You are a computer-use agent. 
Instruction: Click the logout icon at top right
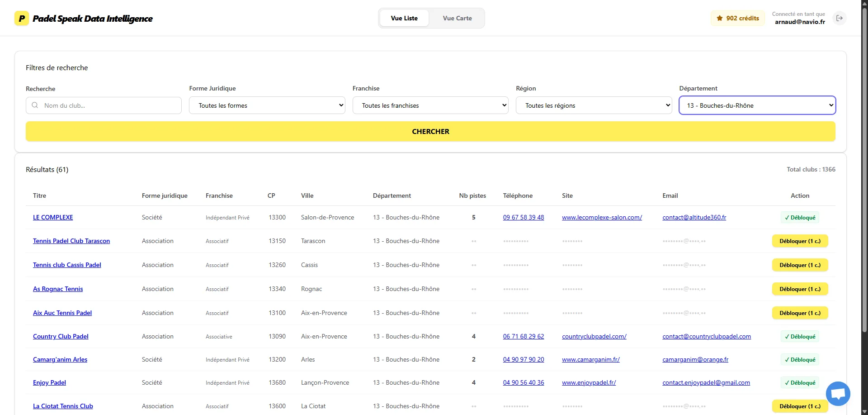point(840,18)
